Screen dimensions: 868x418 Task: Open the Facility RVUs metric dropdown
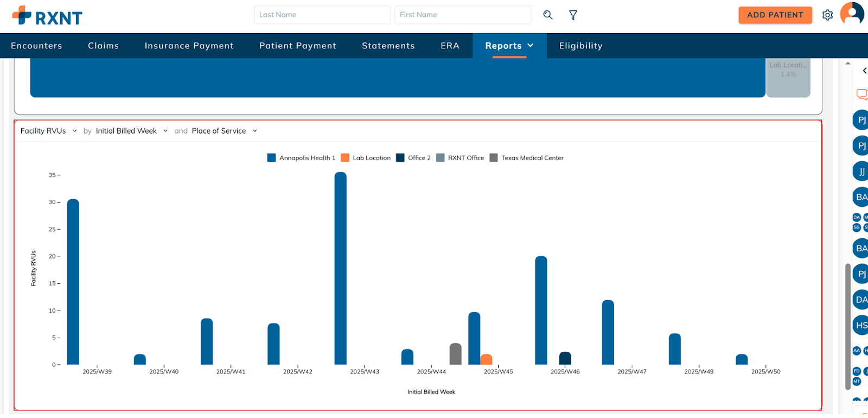[48, 131]
